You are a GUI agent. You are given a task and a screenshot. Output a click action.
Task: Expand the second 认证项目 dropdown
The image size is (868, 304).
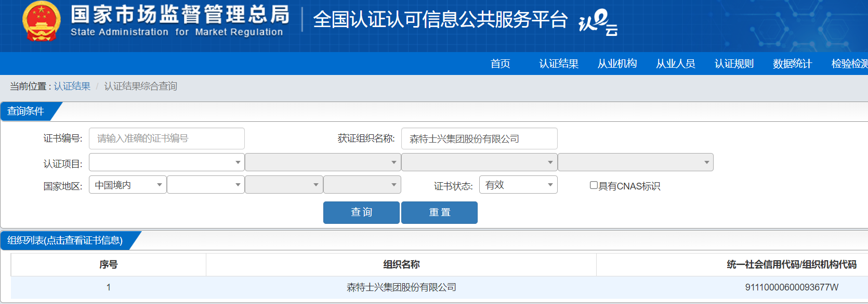click(x=323, y=162)
